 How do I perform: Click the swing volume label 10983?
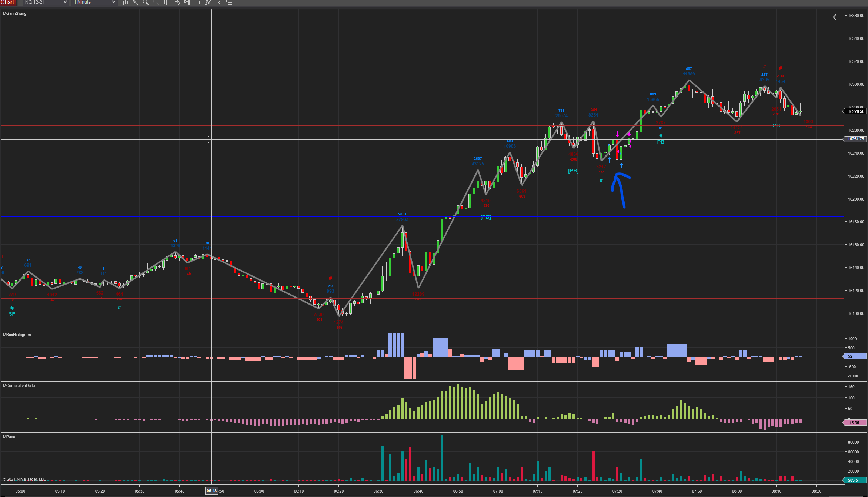pos(510,146)
